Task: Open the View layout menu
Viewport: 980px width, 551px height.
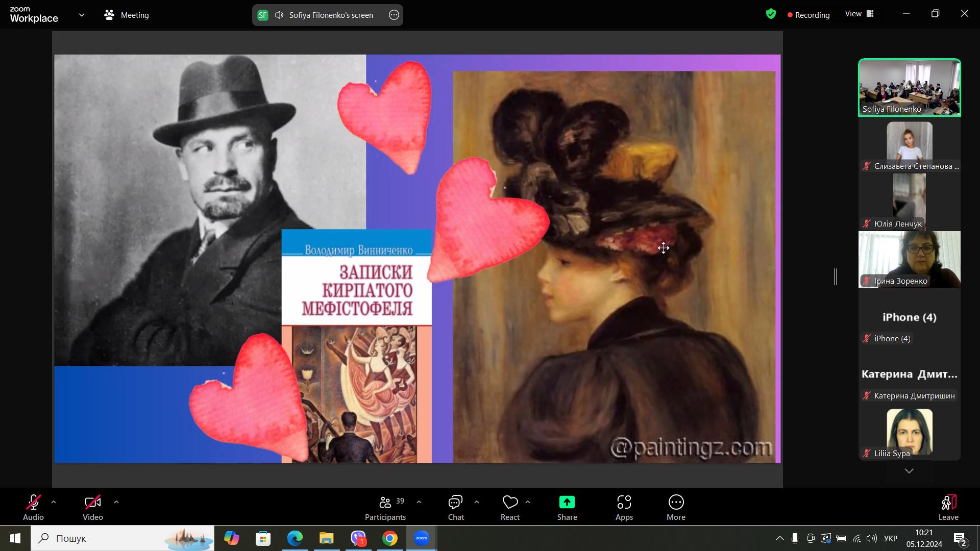Action: 860,14
